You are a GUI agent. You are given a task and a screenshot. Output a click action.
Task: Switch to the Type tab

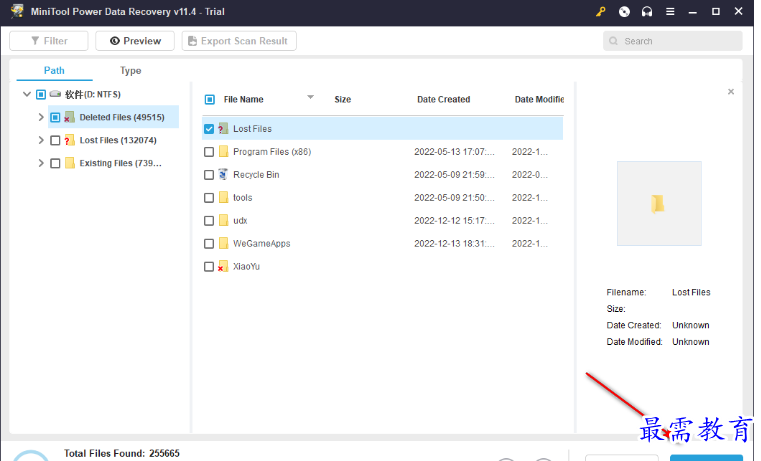click(131, 70)
